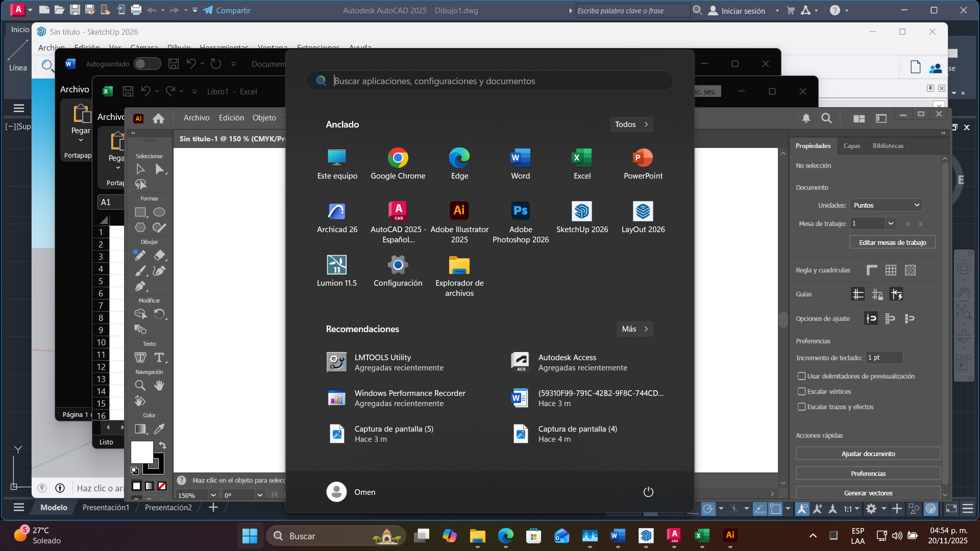Open the Unidades dropdown showing Puntos
This screenshot has width=980, height=551.
click(x=886, y=205)
